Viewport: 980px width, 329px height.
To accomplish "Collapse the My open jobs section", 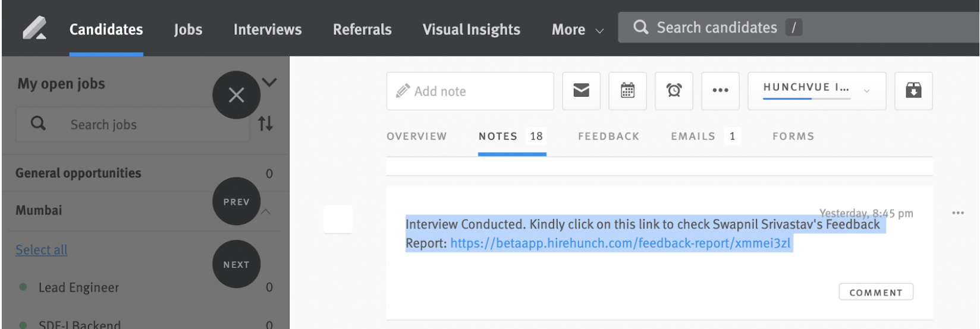I will click(x=269, y=82).
